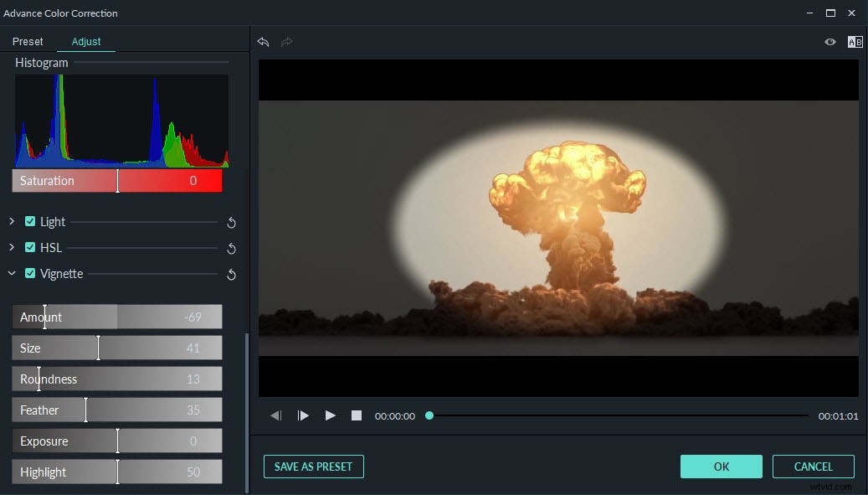
Task: Toggle the eye icon to preview original
Action: pos(829,41)
